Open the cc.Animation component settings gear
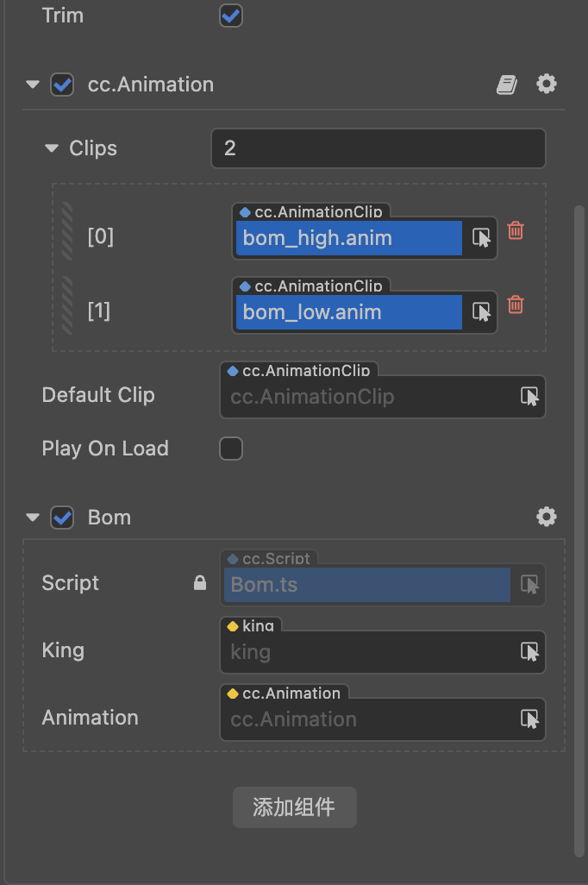This screenshot has height=885, width=588. click(x=547, y=85)
